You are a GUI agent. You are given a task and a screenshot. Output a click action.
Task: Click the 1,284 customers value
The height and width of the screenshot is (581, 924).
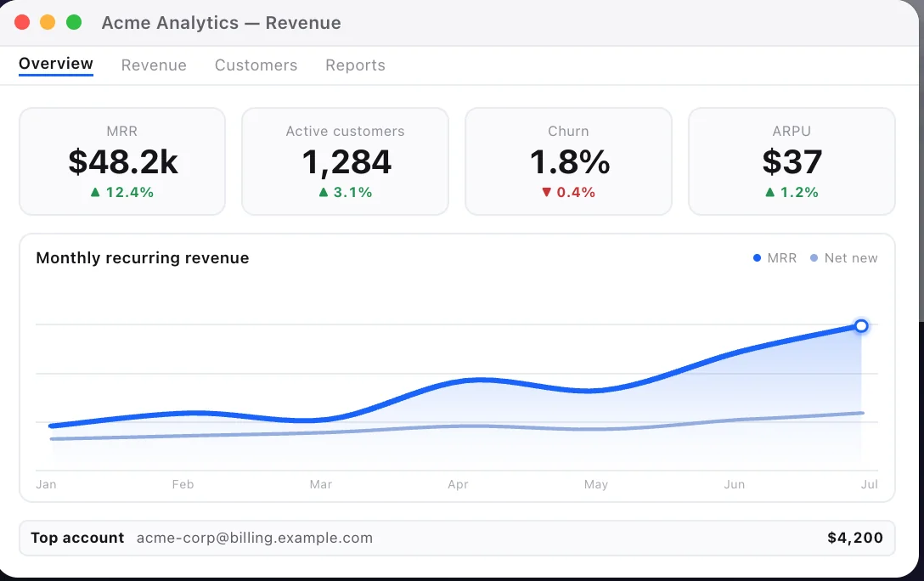tap(346, 162)
